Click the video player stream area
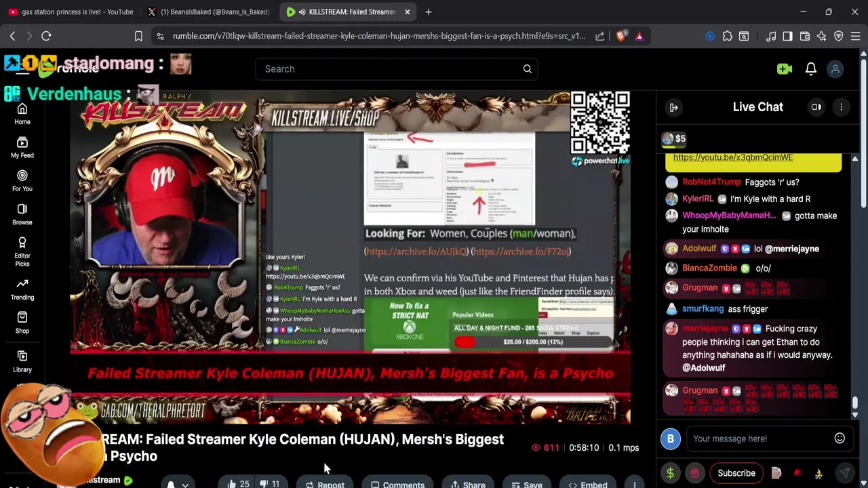This screenshot has height=488, width=868. pyautogui.click(x=351, y=258)
